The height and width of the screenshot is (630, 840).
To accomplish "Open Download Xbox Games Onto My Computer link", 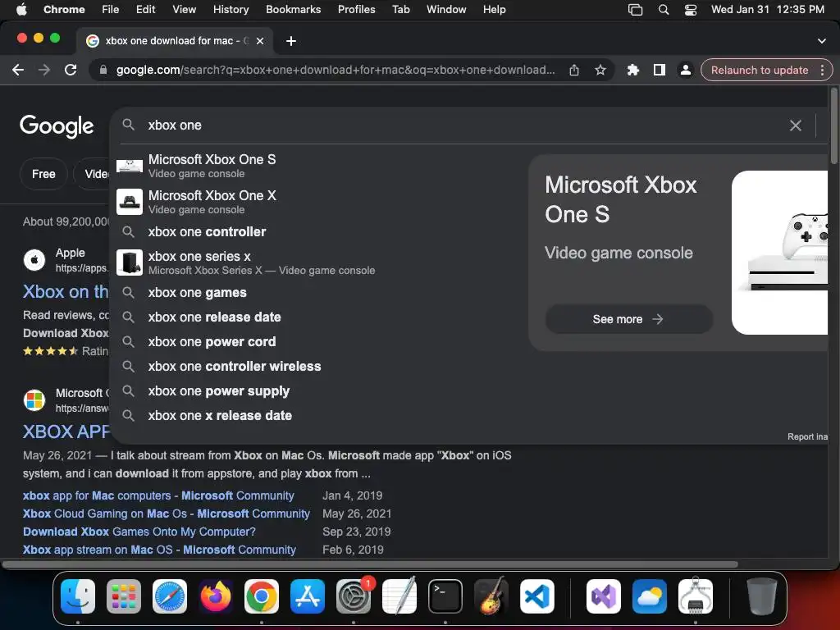I will pyautogui.click(x=139, y=532).
